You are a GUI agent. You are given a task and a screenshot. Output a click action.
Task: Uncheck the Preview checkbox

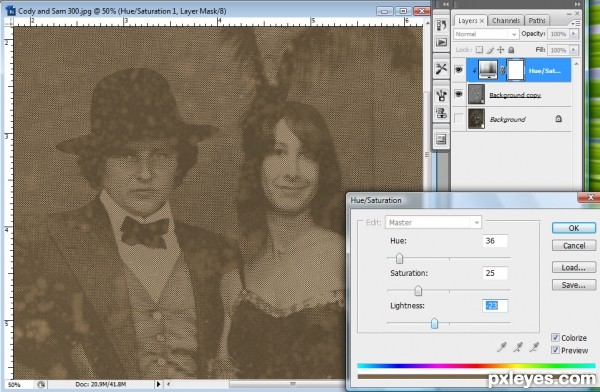(x=555, y=350)
